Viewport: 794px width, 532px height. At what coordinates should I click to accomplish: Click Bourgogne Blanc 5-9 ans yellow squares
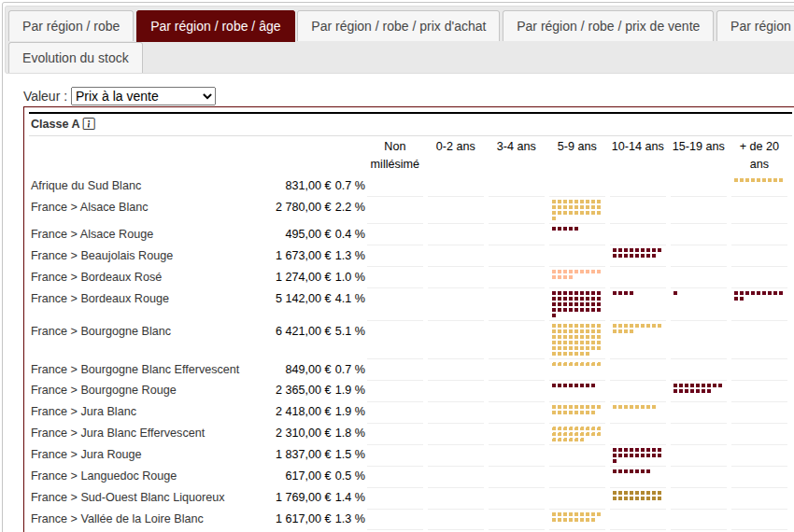coord(576,340)
